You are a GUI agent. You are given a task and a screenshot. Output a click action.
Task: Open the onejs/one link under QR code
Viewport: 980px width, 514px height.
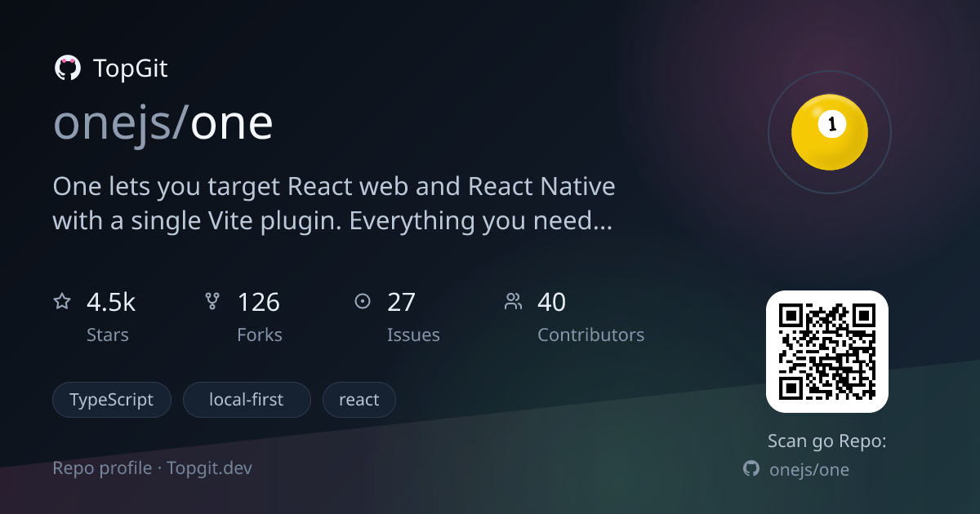[809, 469]
